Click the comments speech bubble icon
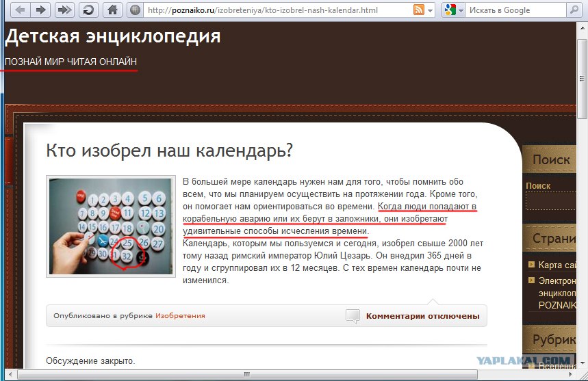 pyautogui.click(x=353, y=316)
